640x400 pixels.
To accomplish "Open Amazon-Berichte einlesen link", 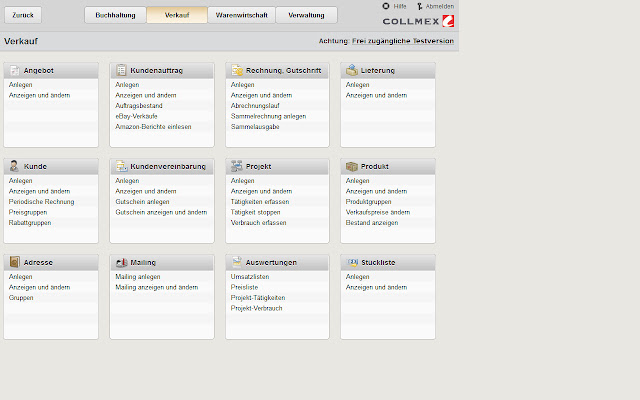I will coord(153,127).
